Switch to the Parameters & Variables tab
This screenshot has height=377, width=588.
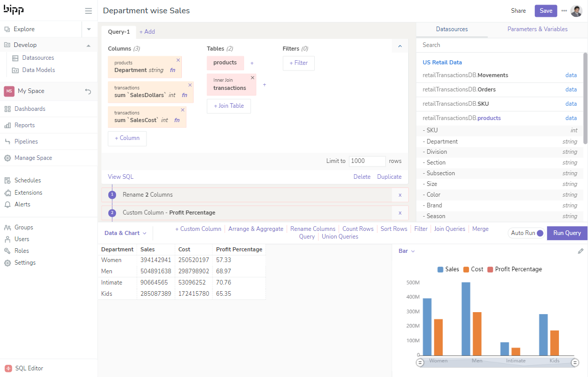537,29
